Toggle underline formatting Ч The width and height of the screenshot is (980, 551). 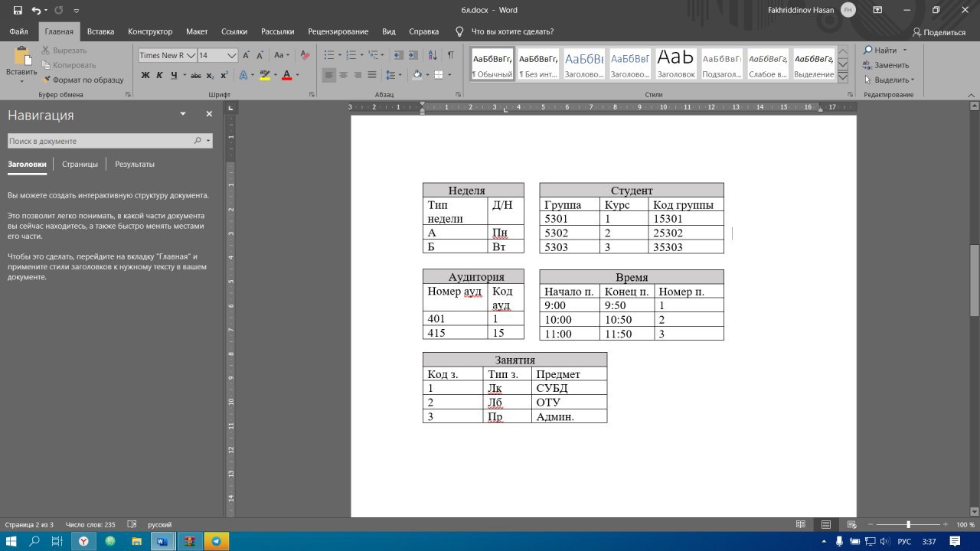click(x=174, y=75)
